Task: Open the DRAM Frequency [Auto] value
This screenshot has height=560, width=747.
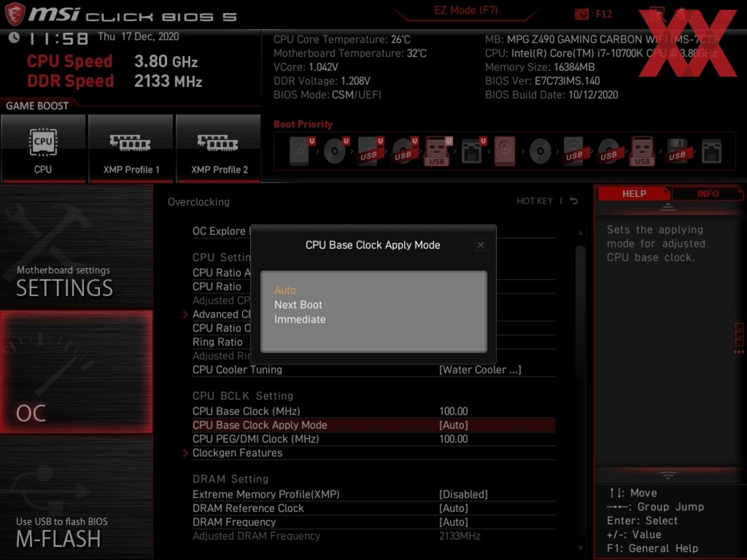Action: (454, 522)
